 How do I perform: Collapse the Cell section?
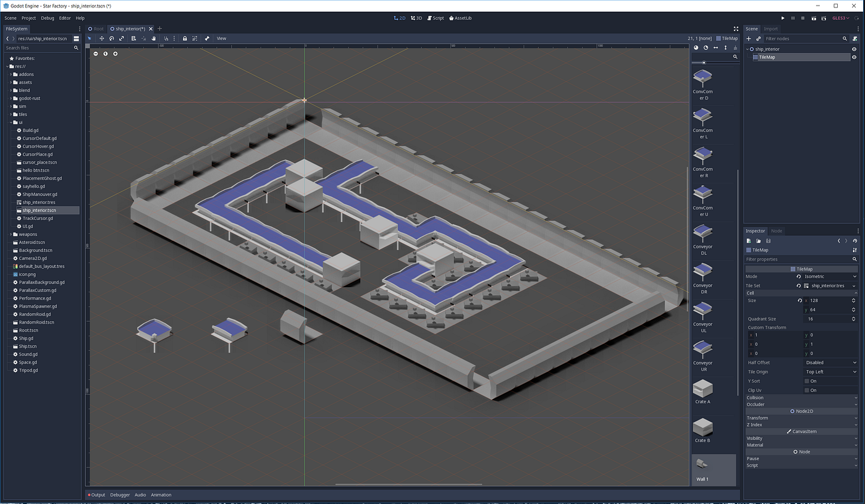pos(801,293)
